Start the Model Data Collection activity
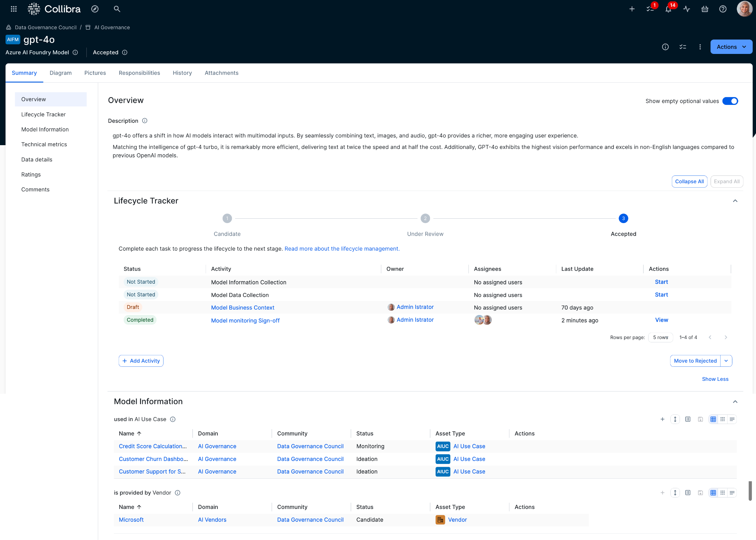 pyautogui.click(x=661, y=295)
